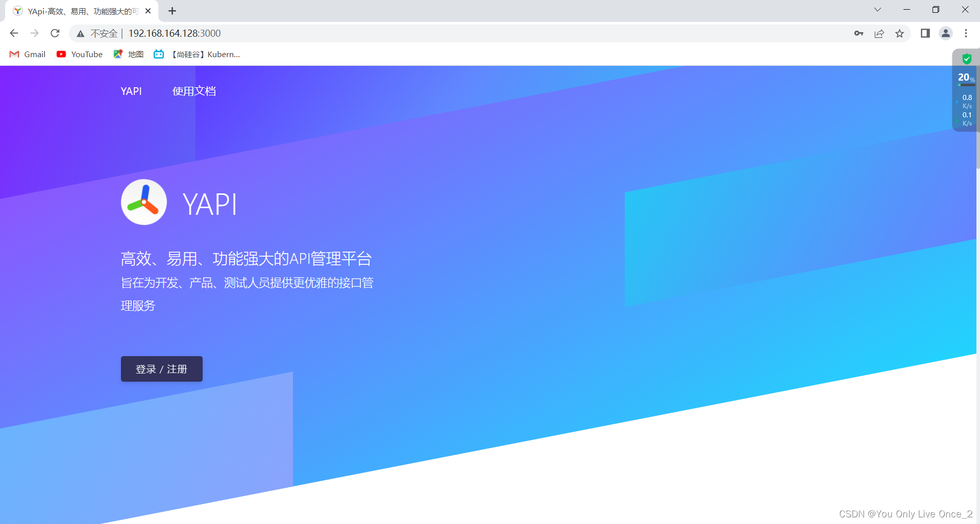Screen dimensions: 980x524
Task: Expand the tab search dropdown arrow
Action: coord(877,10)
